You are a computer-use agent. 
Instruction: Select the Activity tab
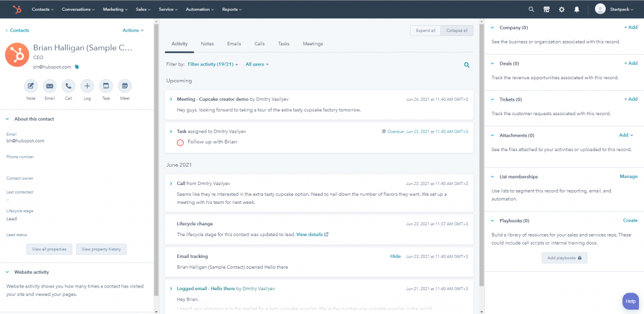(x=179, y=43)
